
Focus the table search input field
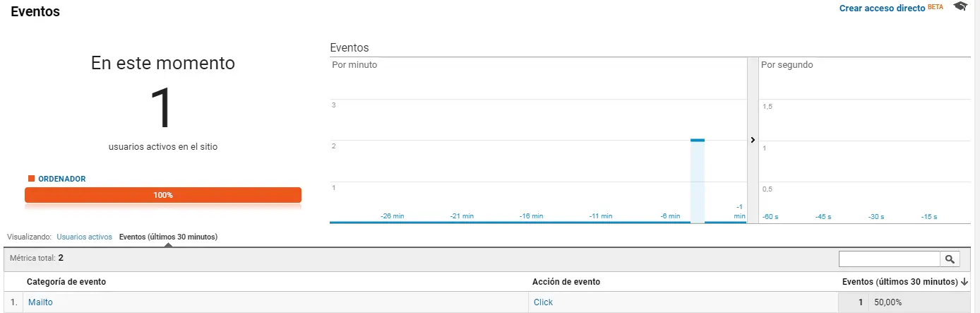point(889,259)
